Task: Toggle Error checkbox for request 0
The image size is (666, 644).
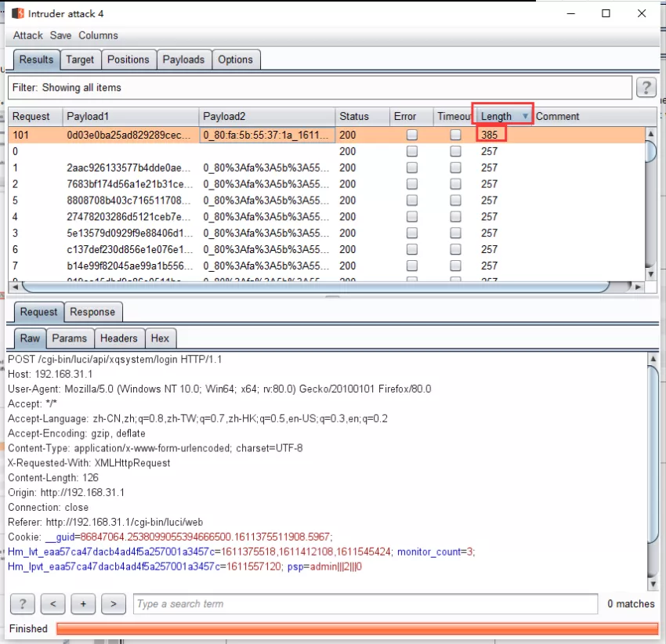Action: tap(411, 151)
